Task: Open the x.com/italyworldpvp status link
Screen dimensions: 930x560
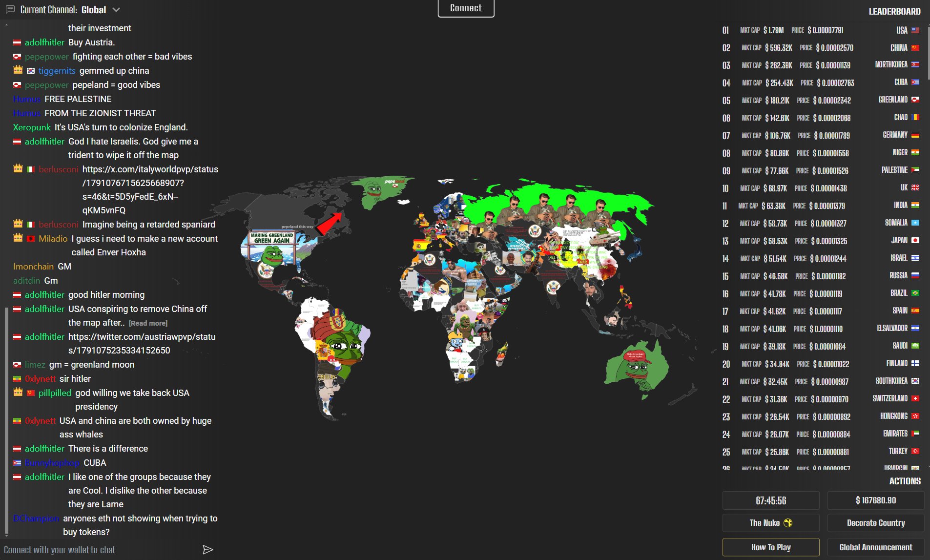Action: pyautogui.click(x=150, y=190)
